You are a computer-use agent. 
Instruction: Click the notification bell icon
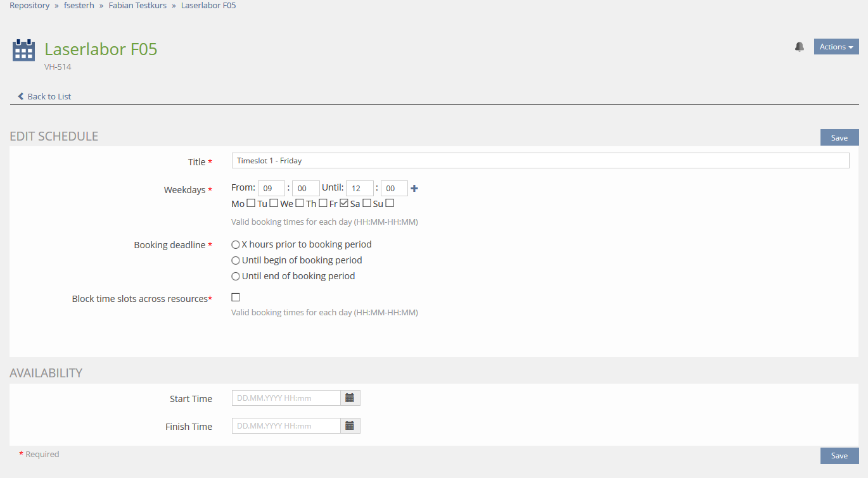pos(800,47)
